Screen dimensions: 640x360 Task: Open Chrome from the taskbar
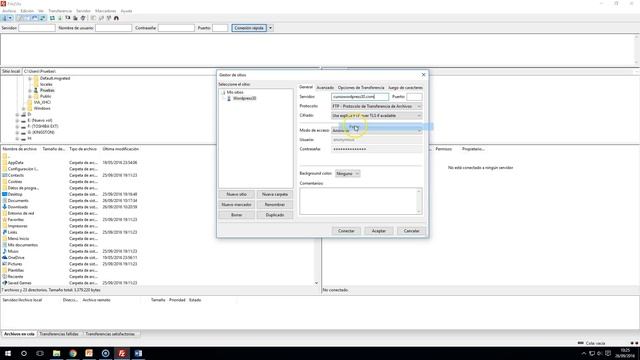73,353
